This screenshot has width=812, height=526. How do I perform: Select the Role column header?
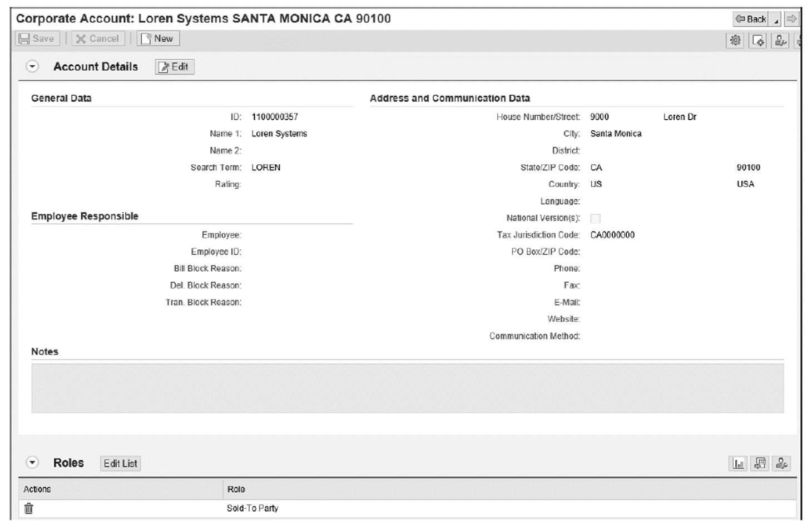pyautogui.click(x=236, y=489)
